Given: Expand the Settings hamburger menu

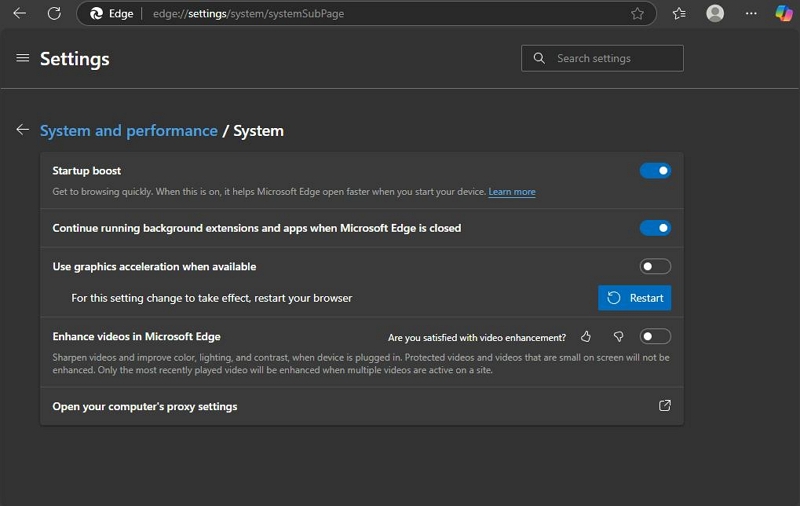Looking at the screenshot, I should 23,58.
